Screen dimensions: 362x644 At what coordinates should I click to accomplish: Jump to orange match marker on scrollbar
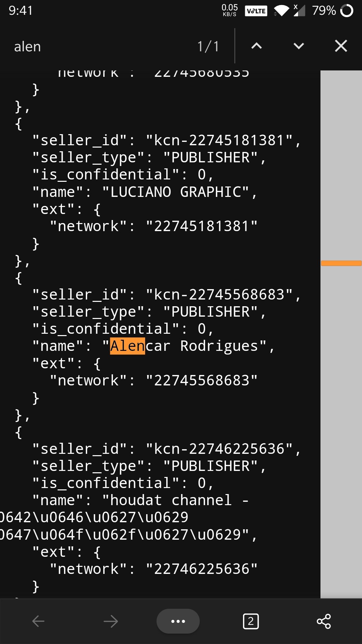click(341, 263)
